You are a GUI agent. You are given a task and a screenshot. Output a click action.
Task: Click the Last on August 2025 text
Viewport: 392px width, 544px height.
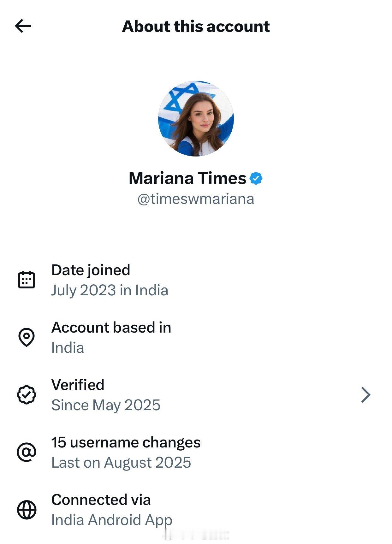pyautogui.click(x=121, y=463)
